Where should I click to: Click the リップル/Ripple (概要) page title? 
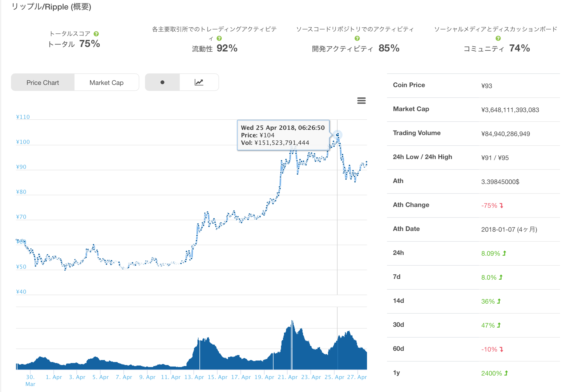[51, 7]
